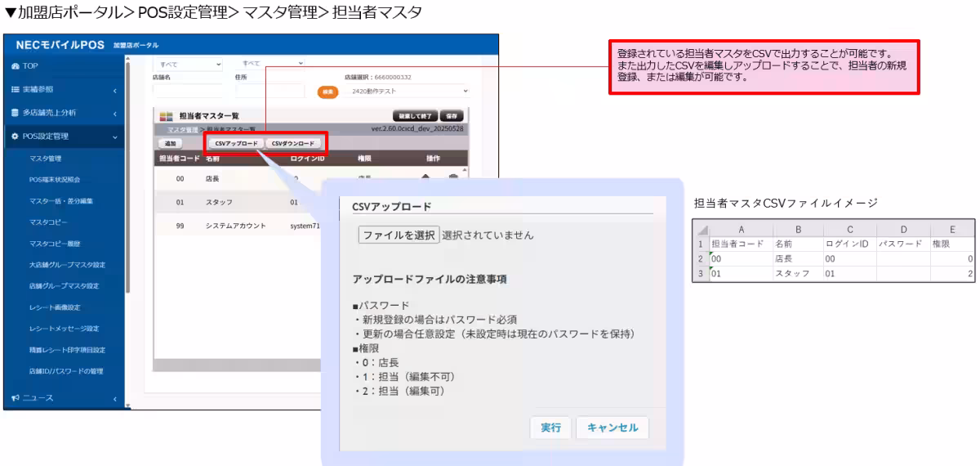This screenshot has width=980, height=466.
Task: Click the 破棄して終了 button
Action: coord(415,116)
